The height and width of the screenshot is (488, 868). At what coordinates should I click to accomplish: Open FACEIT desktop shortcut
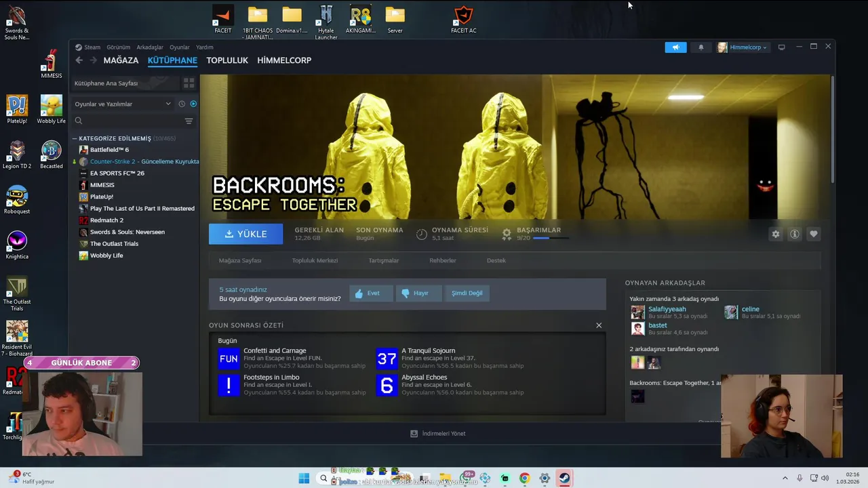[222, 20]
